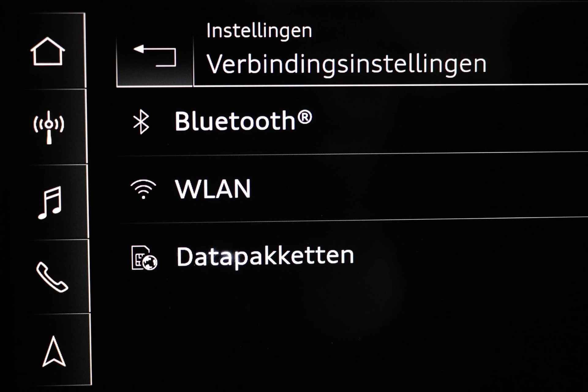The width and height of the screenshot is (588, 392).
Task: Open the Phone handset icon
Action: point(52,277)
